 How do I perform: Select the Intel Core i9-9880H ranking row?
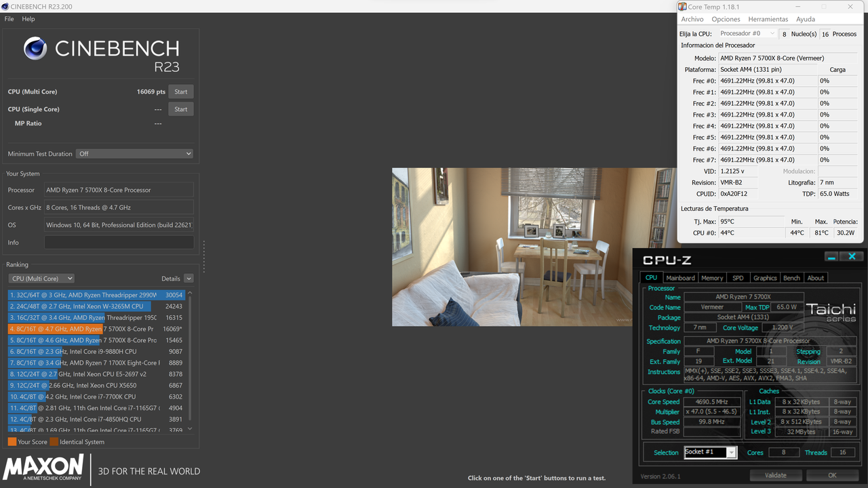pos(96,351)
